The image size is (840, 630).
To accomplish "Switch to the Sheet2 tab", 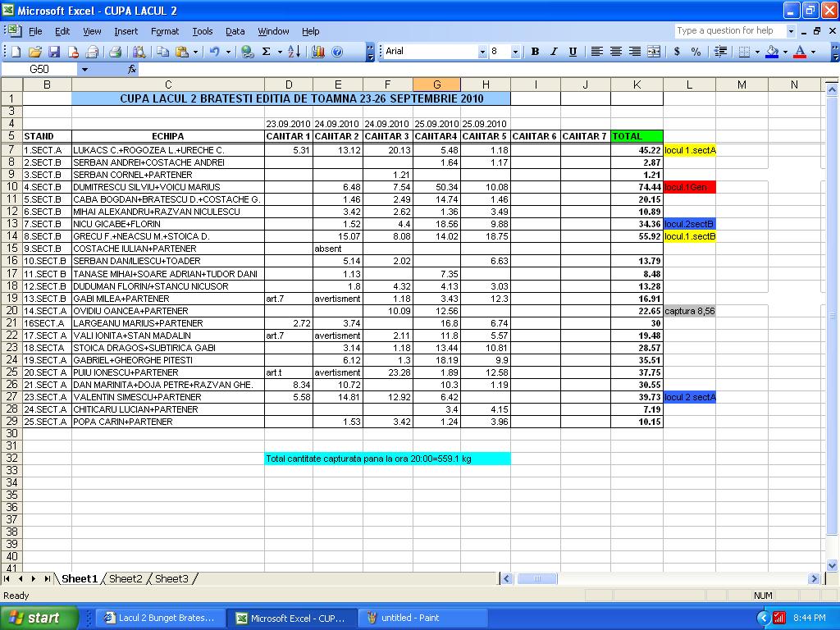I will tap(126, 579).
